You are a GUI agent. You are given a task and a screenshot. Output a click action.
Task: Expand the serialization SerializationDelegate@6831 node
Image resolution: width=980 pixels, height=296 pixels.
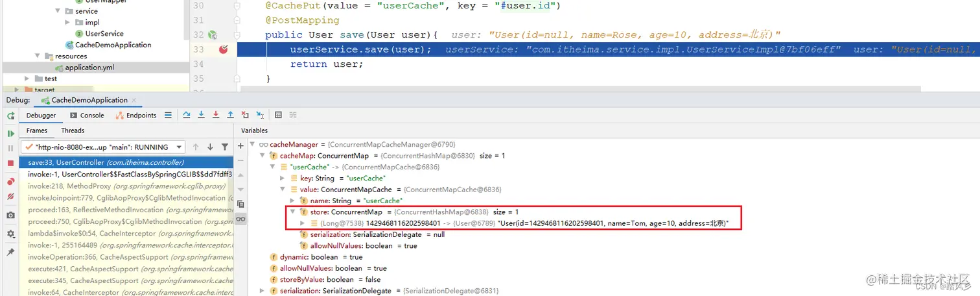(263, 291)
